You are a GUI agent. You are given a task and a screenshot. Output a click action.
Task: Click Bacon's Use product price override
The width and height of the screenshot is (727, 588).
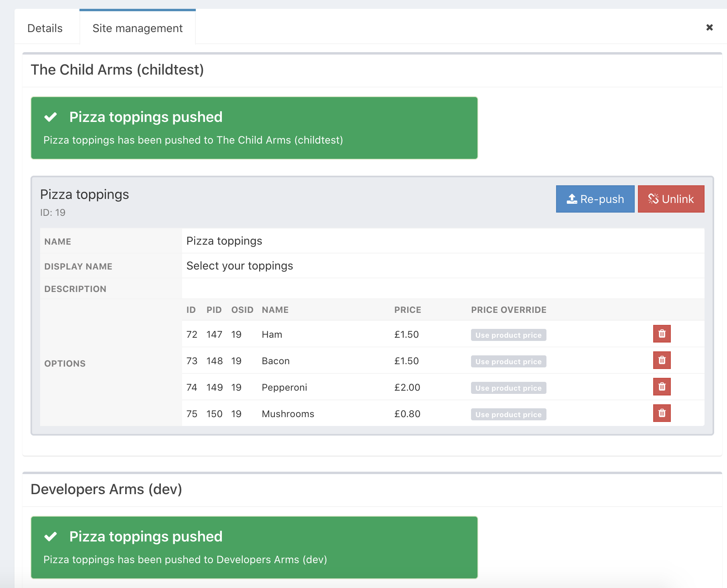508,361
